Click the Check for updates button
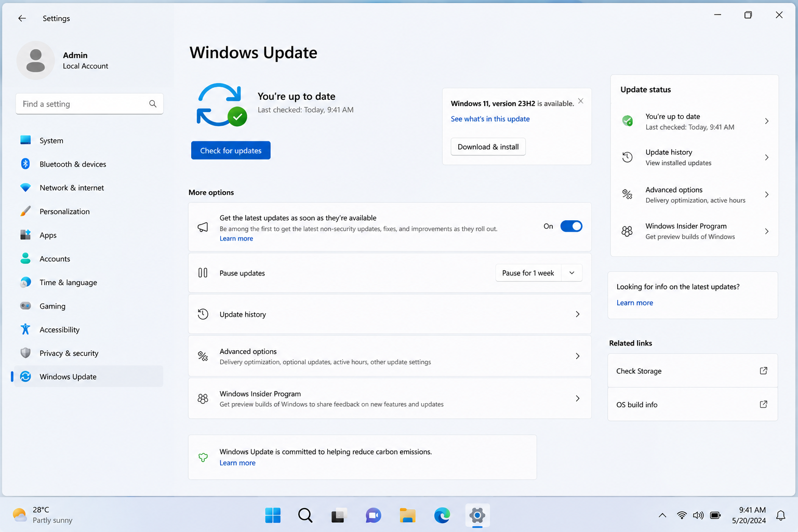This screenshot has height=532, width=798. click(231, 151)
